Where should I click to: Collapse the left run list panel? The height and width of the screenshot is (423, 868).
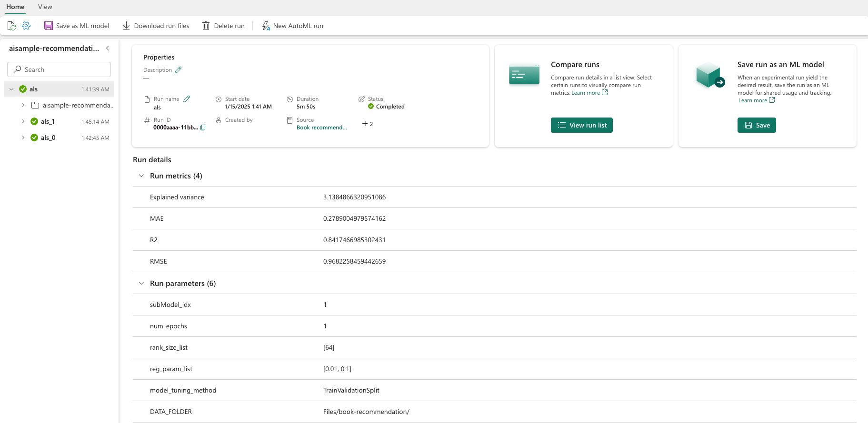point(108,48)
